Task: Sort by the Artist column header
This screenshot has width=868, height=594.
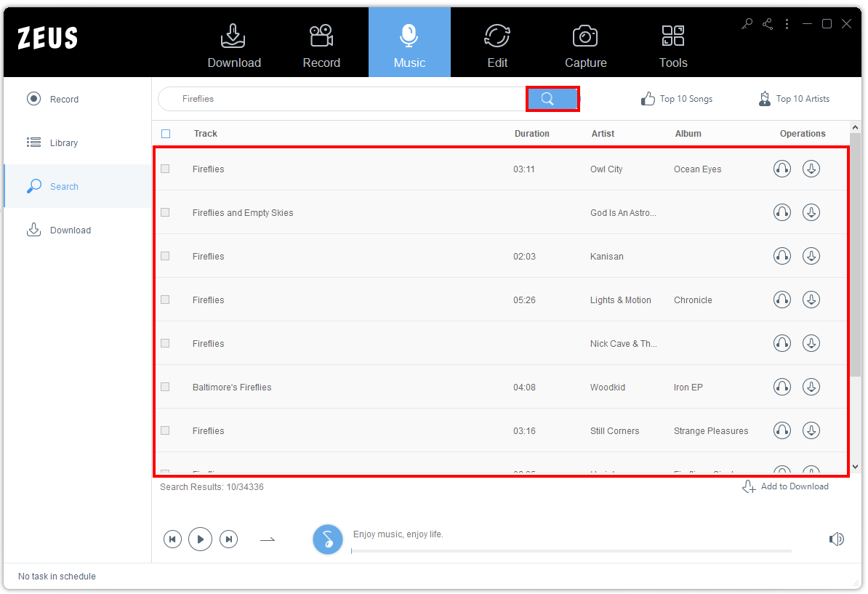Action: (x=603, y=134)
